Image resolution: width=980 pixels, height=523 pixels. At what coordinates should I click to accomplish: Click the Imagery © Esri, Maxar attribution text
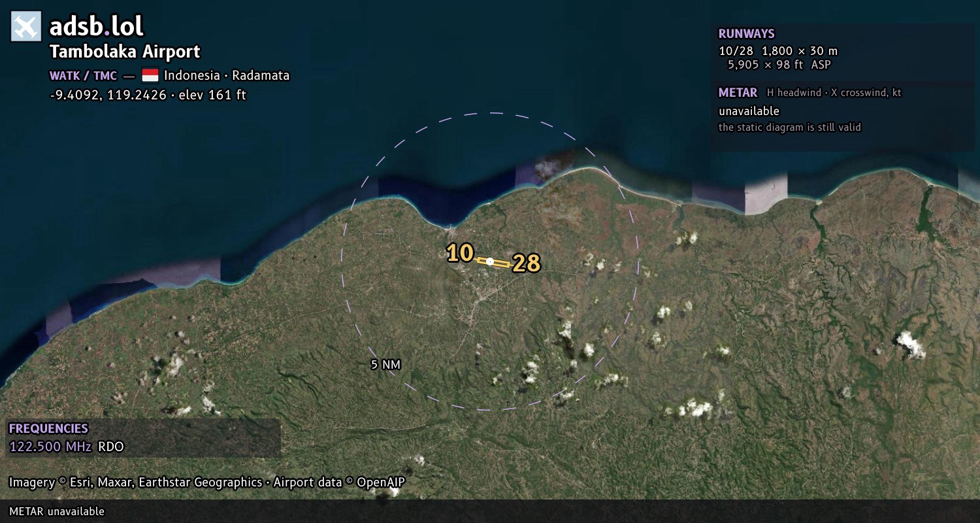(135, 482)
